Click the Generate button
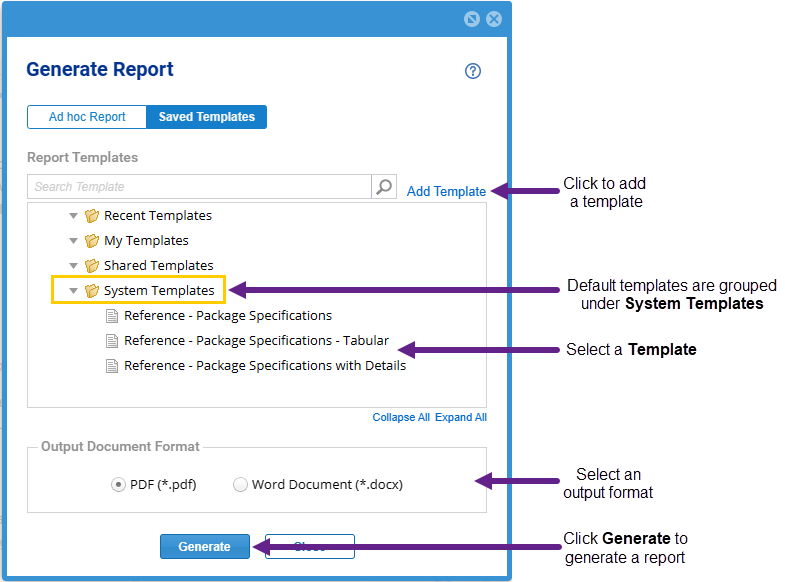The width and height of the screenshot is (785, 582). [205, 546]
